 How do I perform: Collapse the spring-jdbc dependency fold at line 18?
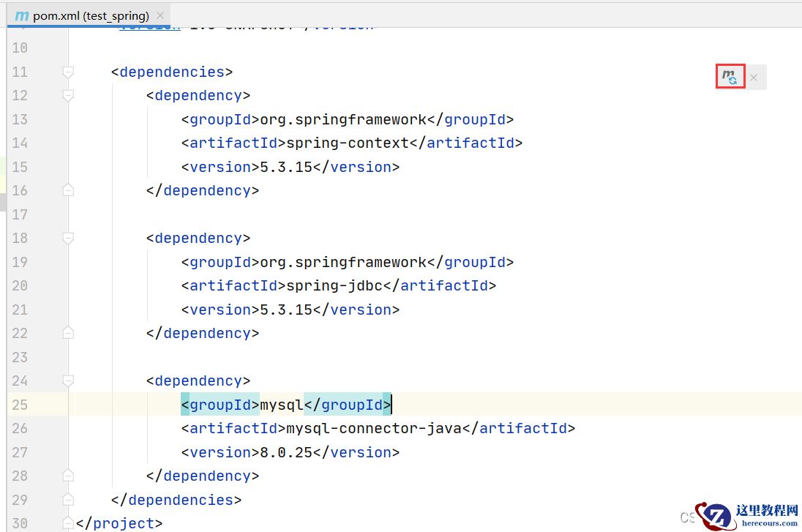click(x=68, y=238)
